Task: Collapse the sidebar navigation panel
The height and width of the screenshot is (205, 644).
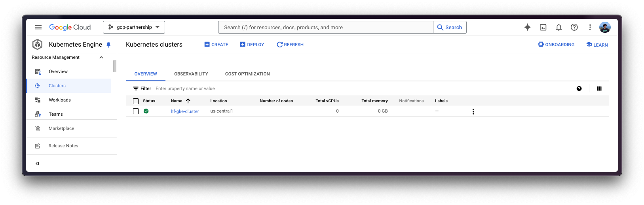Action: tap(38, 164)
